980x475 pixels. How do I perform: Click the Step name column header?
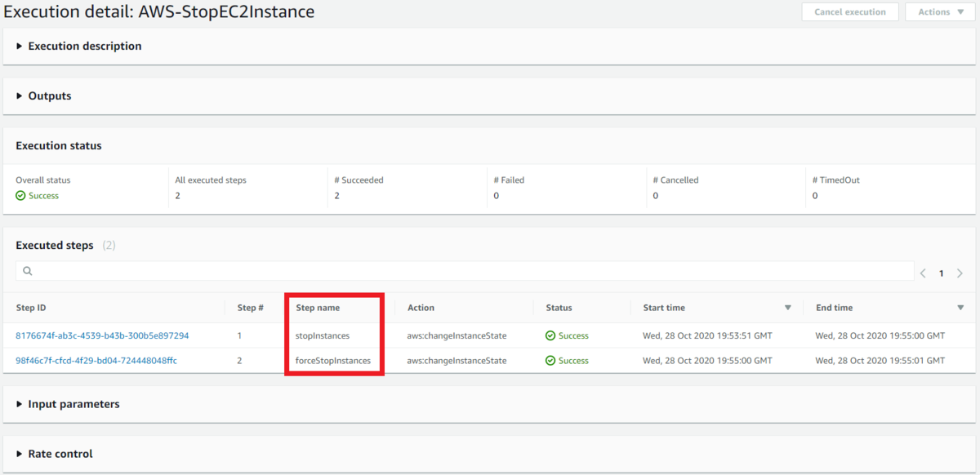tap(318, 308)
